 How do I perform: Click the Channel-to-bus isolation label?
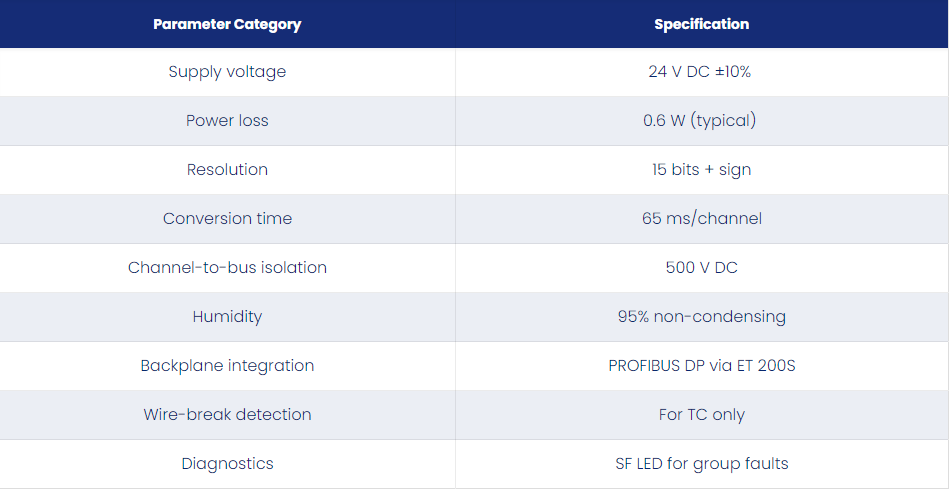[227, 268]
